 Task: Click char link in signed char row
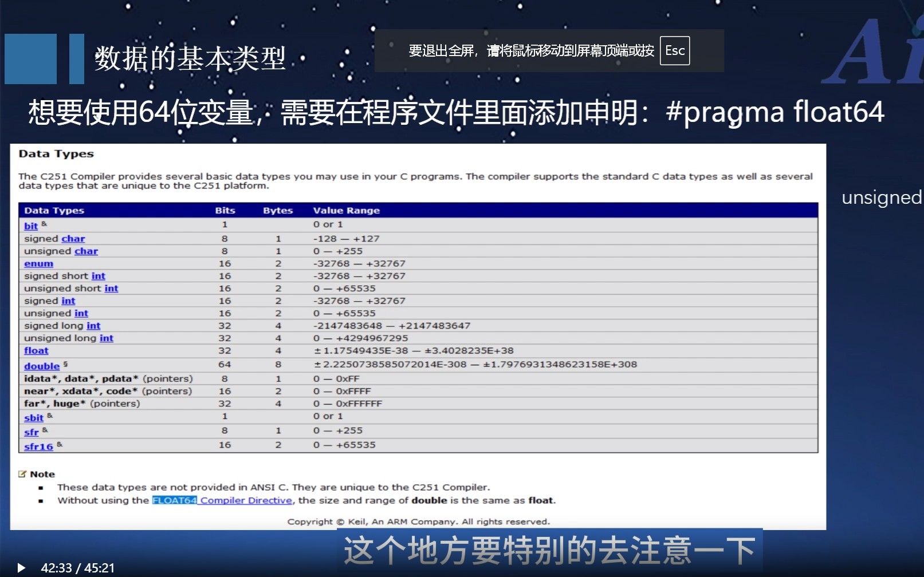73,239
